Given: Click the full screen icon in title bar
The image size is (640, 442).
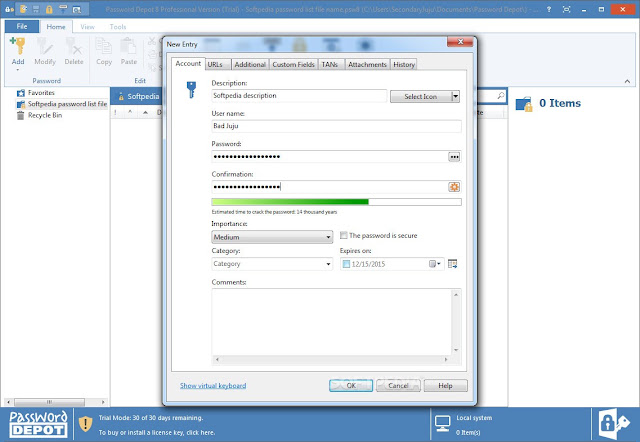Looking at the screenshot, I should [567, 9].
